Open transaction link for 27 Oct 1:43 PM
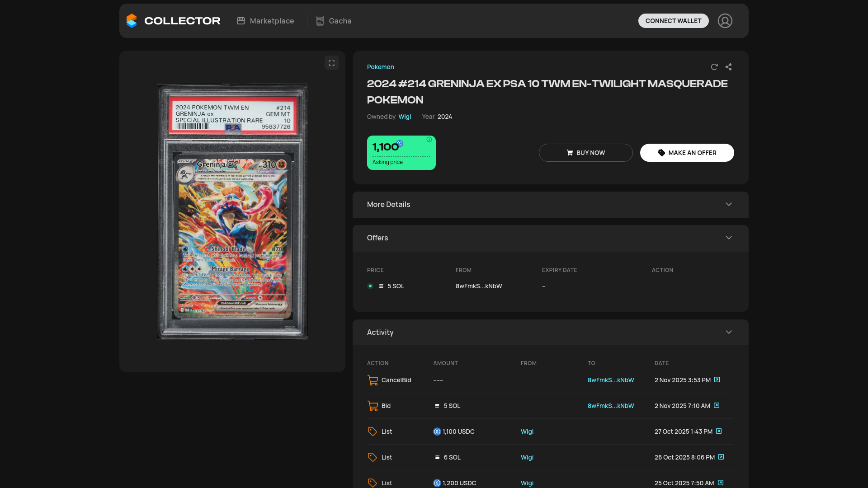Viewport: 868px width, 488px height. point(719,431)
